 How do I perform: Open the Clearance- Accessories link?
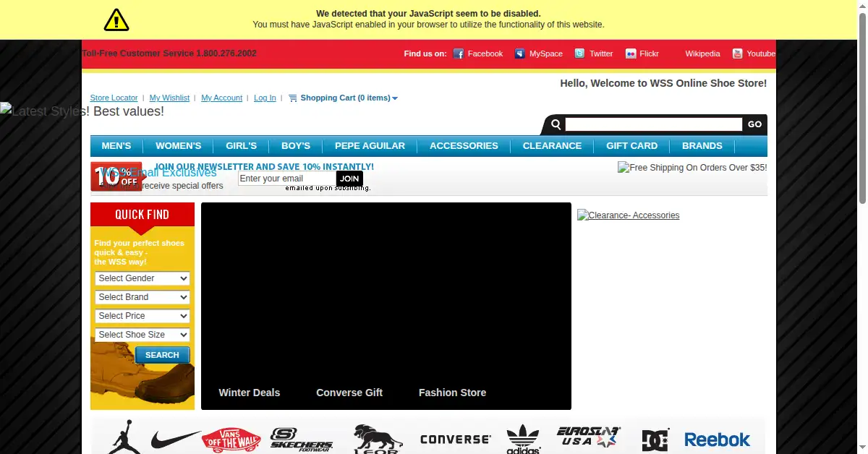[x=628, y=215]
